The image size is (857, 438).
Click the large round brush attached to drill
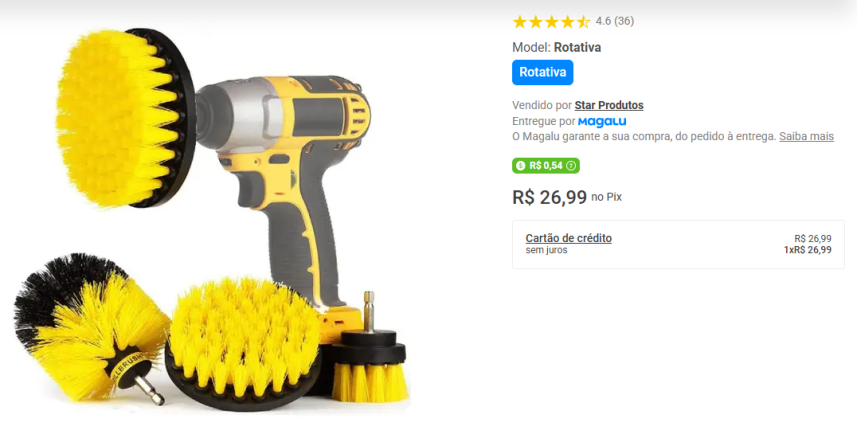pyautogui.click(x=125, y=118)
